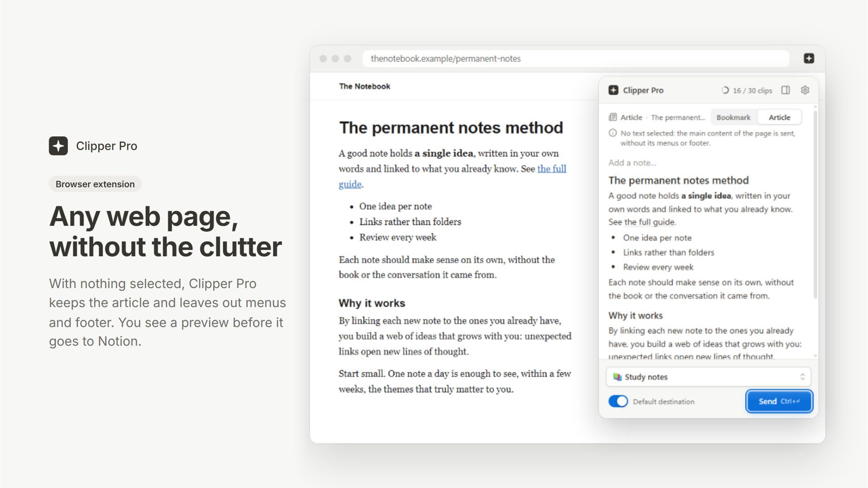Click 'Review every week' bullet in popup preview
868x488 pixels.
658,267
